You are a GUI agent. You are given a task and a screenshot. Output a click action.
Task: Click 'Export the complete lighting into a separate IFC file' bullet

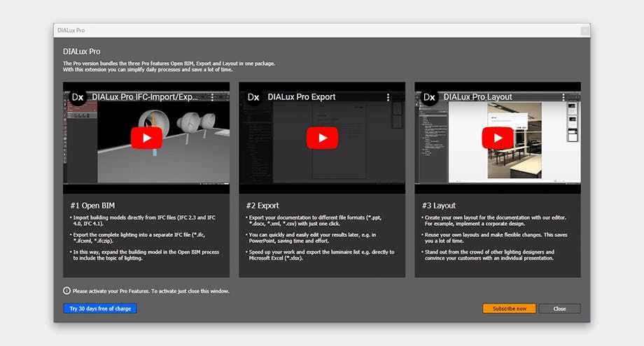139,238
